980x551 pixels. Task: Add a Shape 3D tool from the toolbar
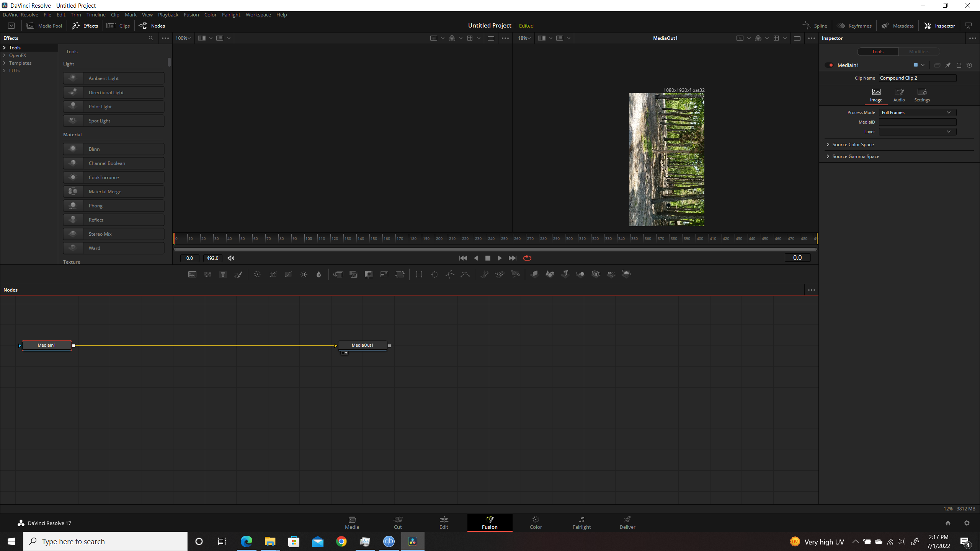point(550,274)
